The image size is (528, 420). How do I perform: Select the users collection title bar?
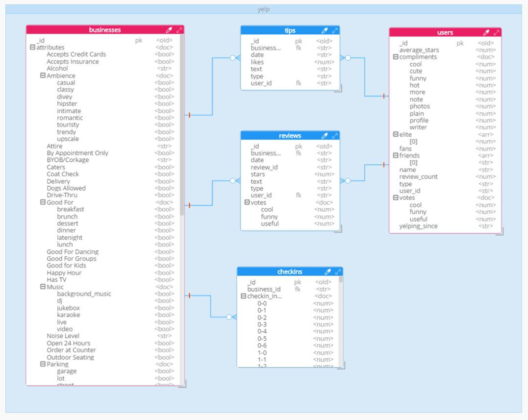point(445,32)
